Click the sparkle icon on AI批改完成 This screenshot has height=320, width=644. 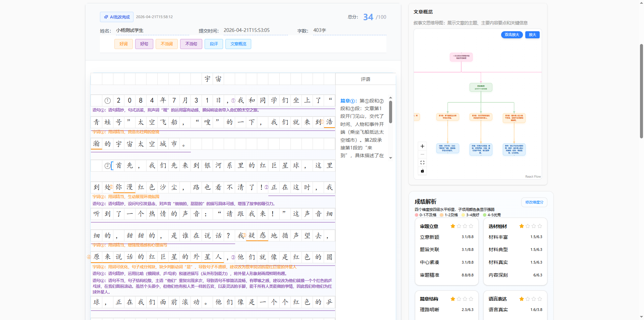point(106,17)
